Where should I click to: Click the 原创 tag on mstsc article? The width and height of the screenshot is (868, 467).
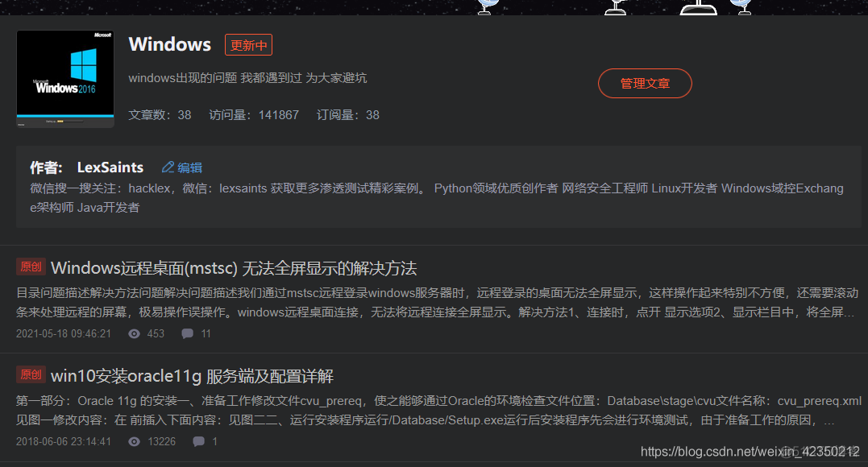[x=31, y=267]
